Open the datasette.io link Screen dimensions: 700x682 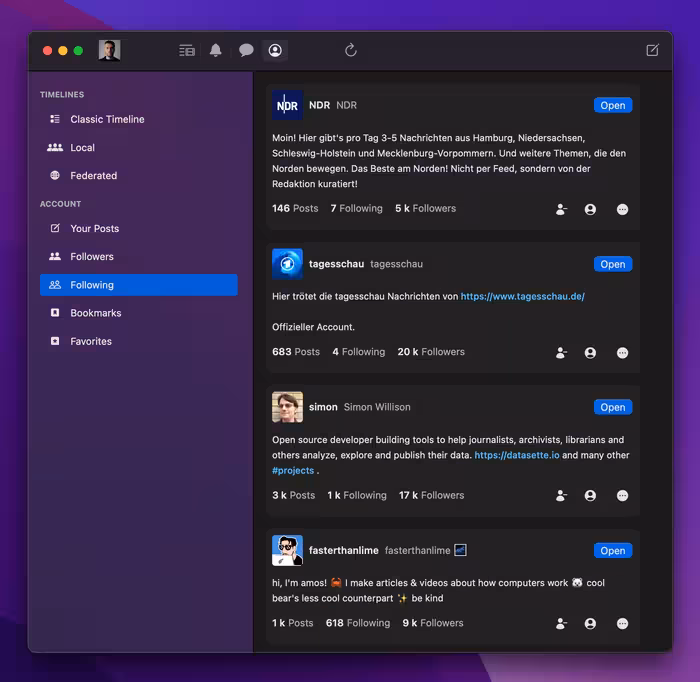517,455
